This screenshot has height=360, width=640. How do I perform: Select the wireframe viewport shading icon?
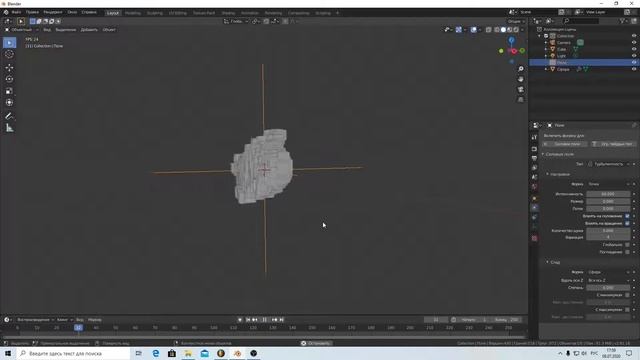pyautogui.click(x=497, y=30)
